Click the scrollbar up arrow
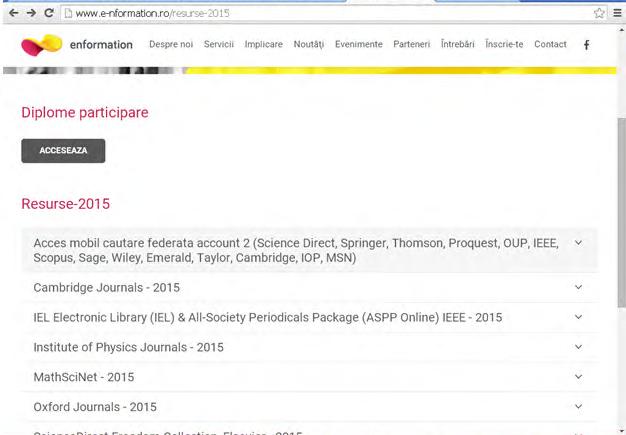626x435 pixels. (x=622, y=30)
